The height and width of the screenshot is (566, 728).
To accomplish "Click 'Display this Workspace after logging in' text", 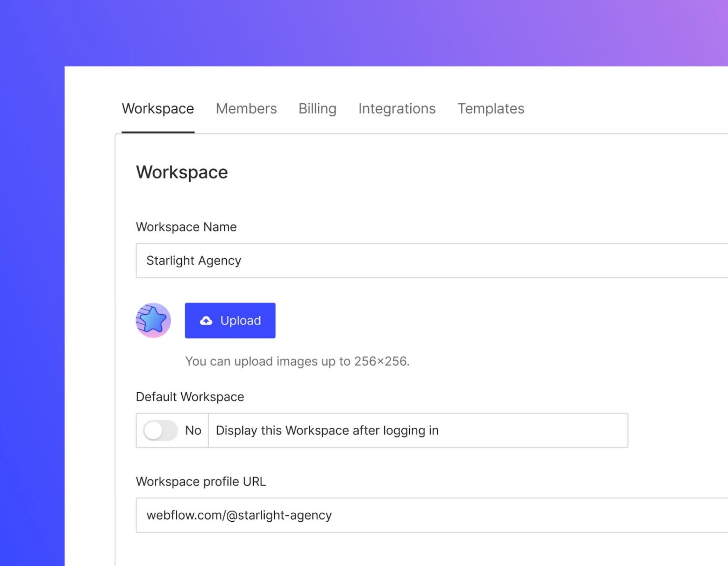I will point(327,430).
